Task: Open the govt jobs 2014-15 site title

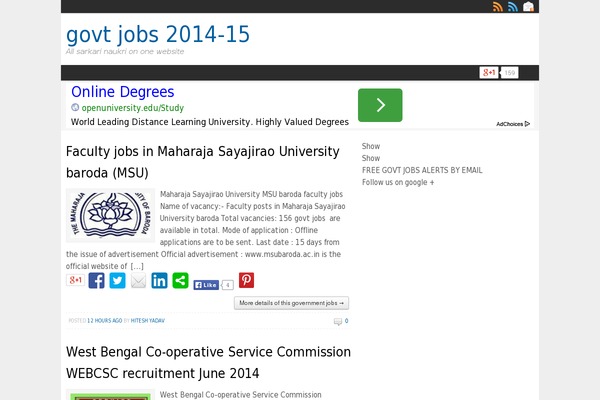Action: (x=158, y=34)
